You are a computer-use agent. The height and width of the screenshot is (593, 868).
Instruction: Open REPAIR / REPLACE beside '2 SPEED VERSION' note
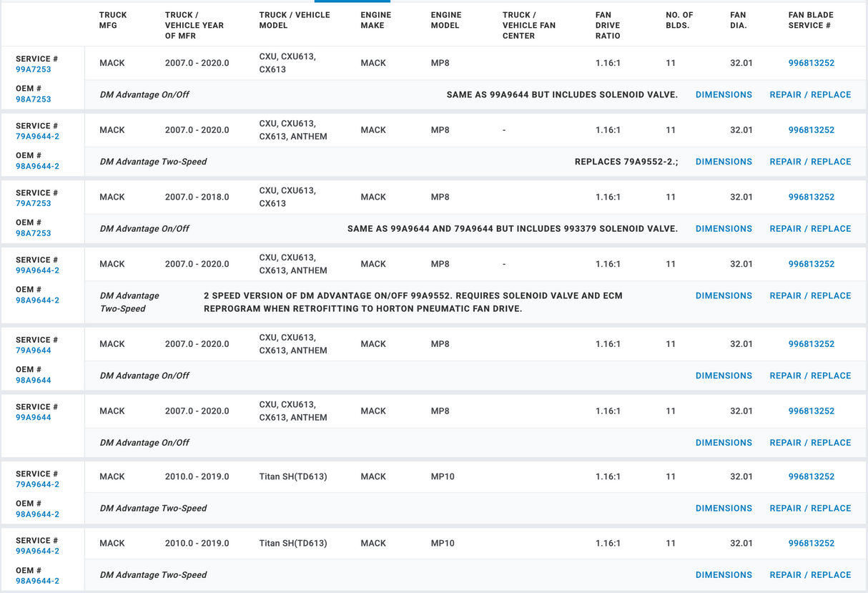point(810,295)
